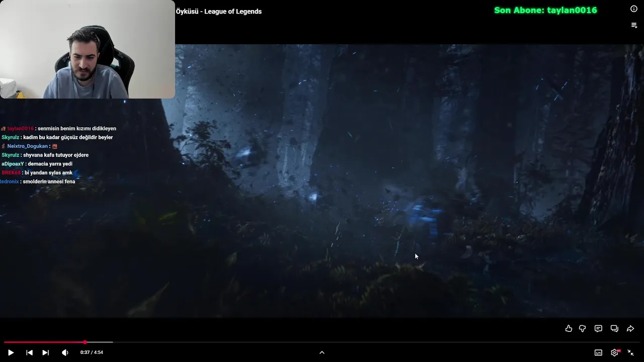Click the video title 'League of Legends'
Image resolution: width=644 pixels, height=362 pixels.
click(x=233, y=12)
